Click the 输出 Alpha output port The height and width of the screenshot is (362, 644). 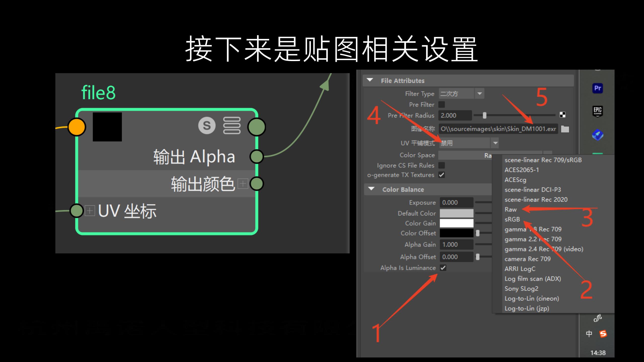click(257, 157)
